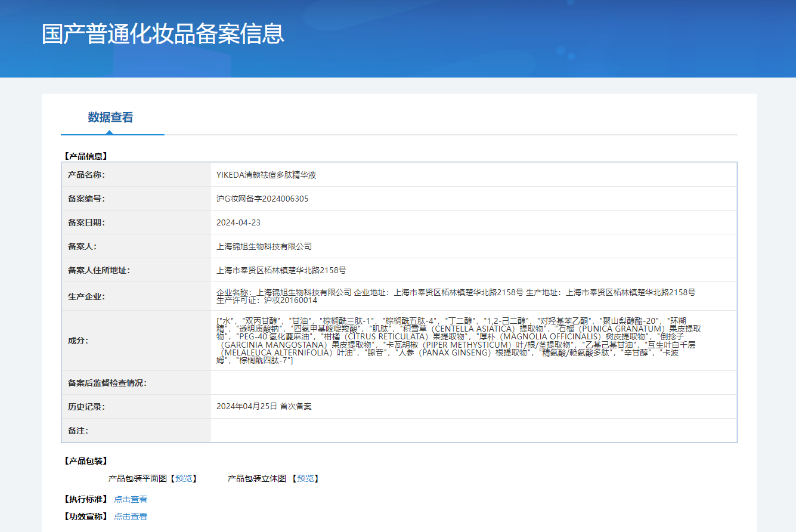Click the 备注 row label
796x532 pixels.
pyautogui.click(x=78, y=431)
